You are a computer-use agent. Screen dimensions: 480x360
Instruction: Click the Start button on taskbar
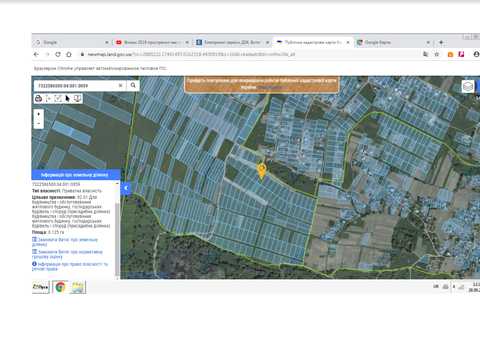(40, 287)
